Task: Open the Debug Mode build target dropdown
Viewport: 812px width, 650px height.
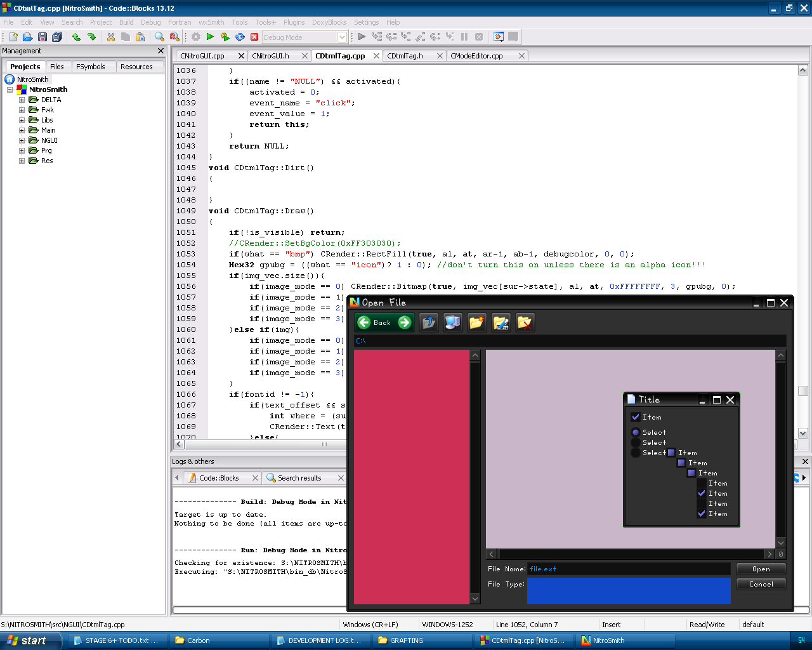Action: (x=342, y=37)
